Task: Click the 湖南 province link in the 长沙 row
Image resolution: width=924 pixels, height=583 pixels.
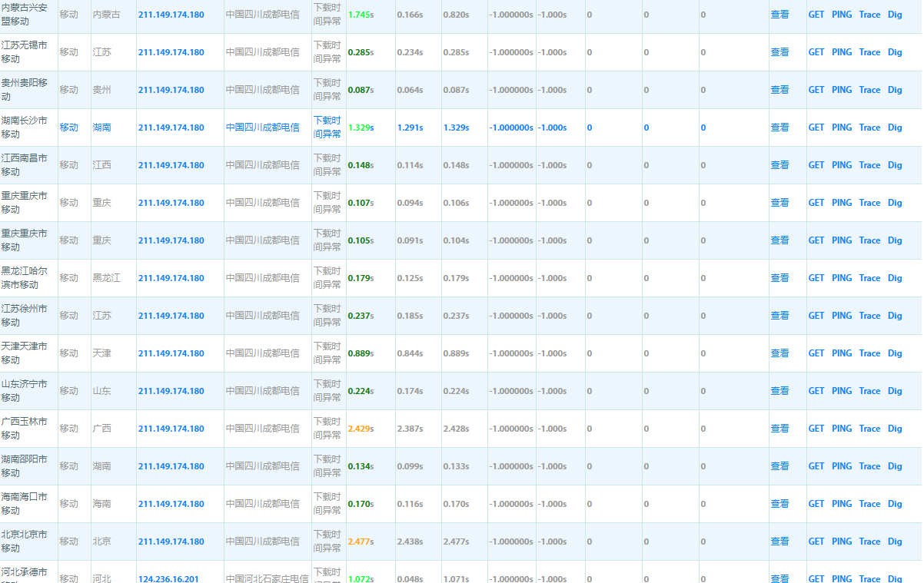Action: [x=101, y=128]
